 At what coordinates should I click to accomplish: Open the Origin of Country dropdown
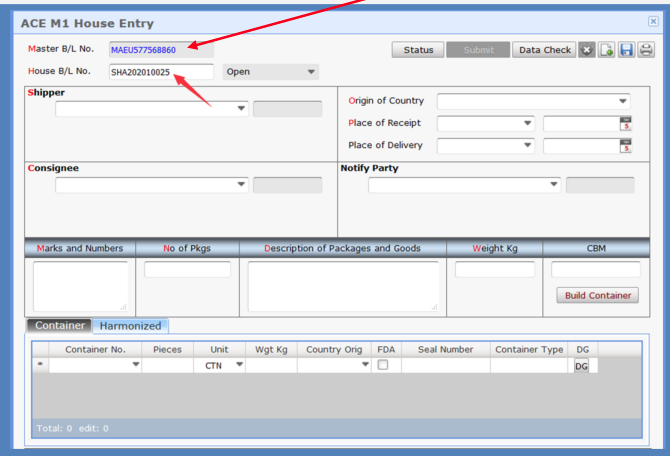click(623, 101)
